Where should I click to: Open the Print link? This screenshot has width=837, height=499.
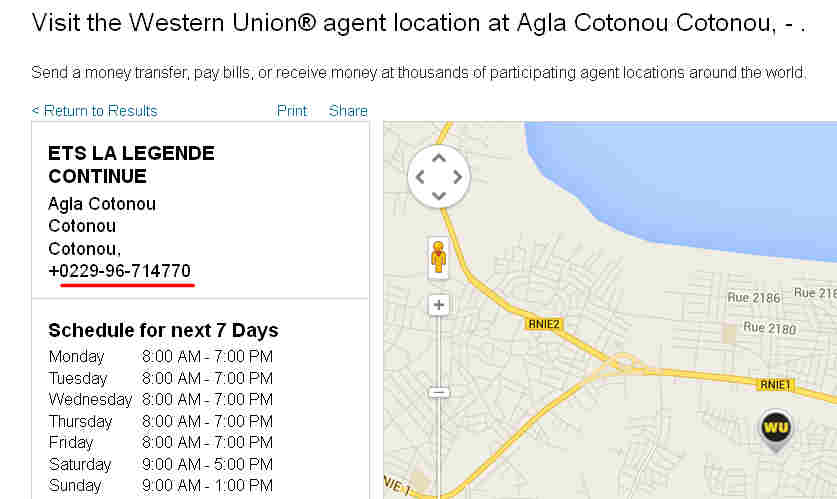(x=292, y=111)
